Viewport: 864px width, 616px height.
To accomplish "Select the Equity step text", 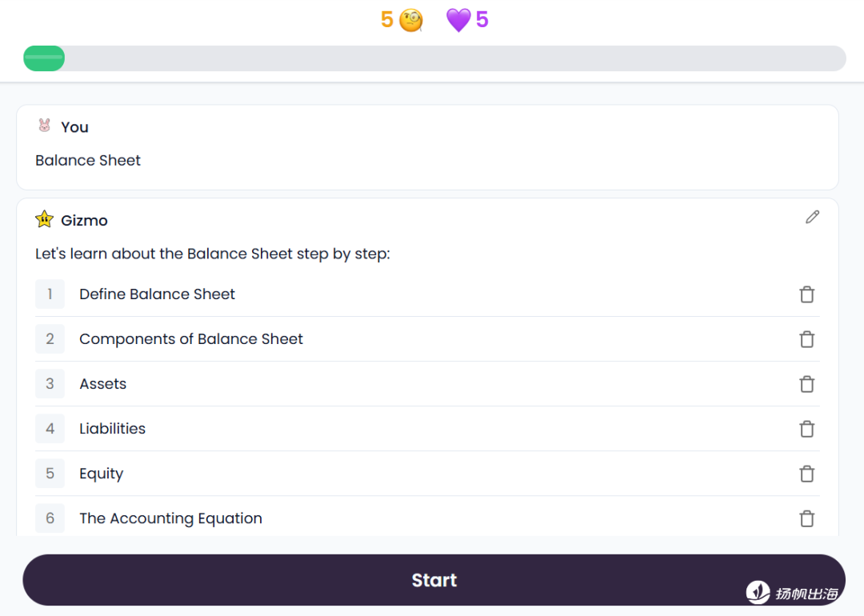I will [102, 474].
